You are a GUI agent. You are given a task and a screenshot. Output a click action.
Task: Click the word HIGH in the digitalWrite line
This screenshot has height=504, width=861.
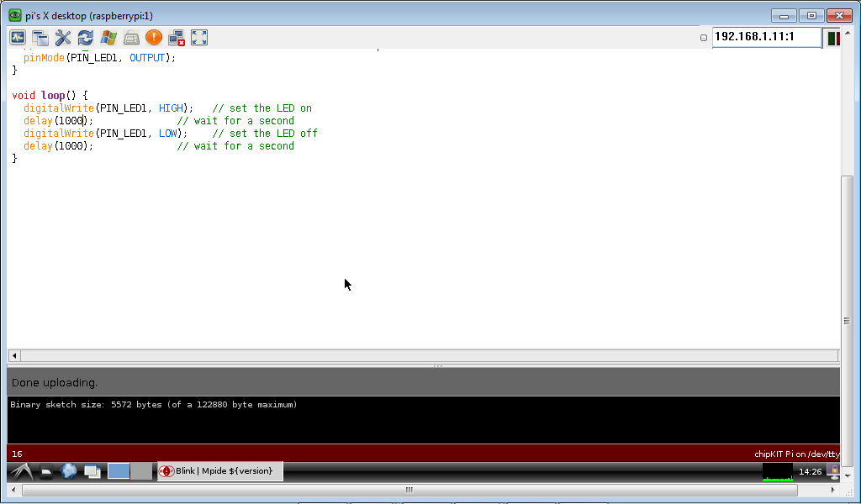(171, 108)
